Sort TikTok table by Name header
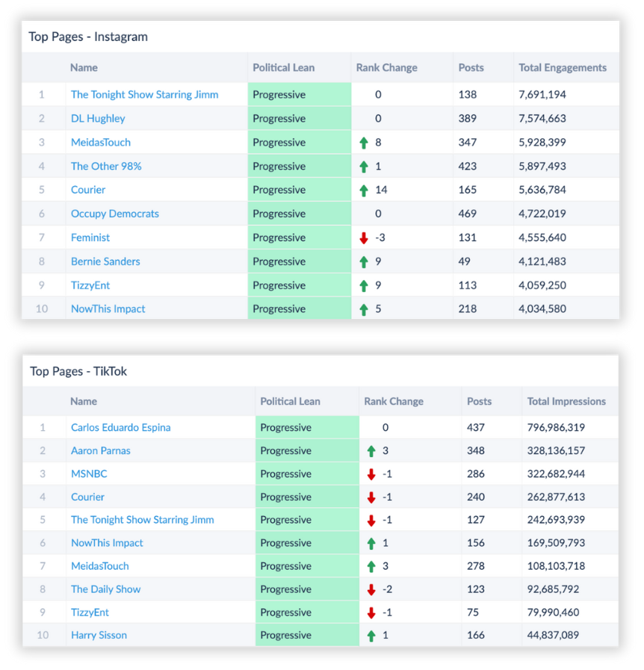The width and height of the screenshot is (644, 670). click(84, 401)
